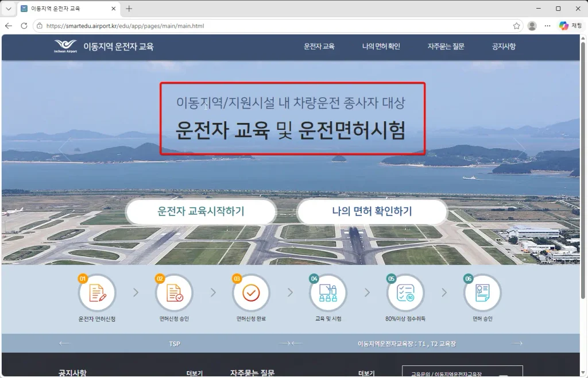The width and height of the screenshot is (588, 378).
Task: Click the 면허신청 완료 checkmark icon
Action: (251, 293)
